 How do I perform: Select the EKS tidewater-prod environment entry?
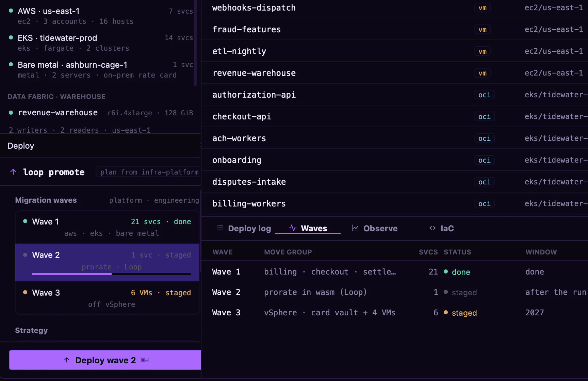coord(101,43)
